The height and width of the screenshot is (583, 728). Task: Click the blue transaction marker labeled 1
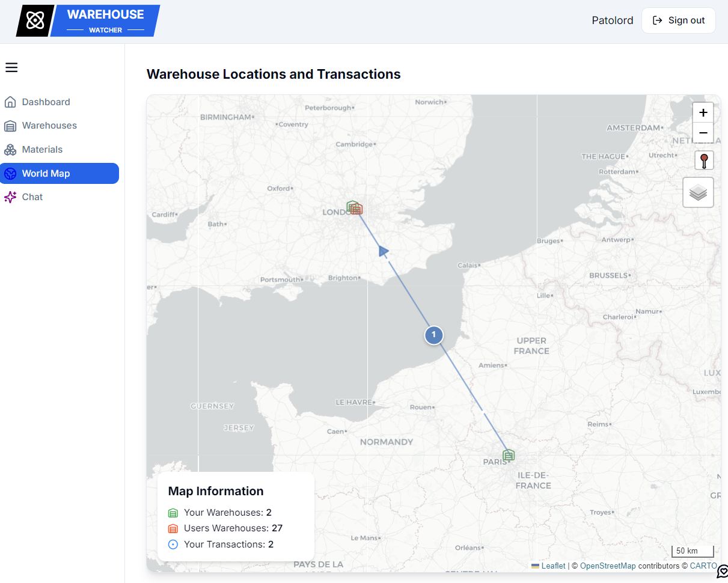pyautogui.click(x=433, y=335)
